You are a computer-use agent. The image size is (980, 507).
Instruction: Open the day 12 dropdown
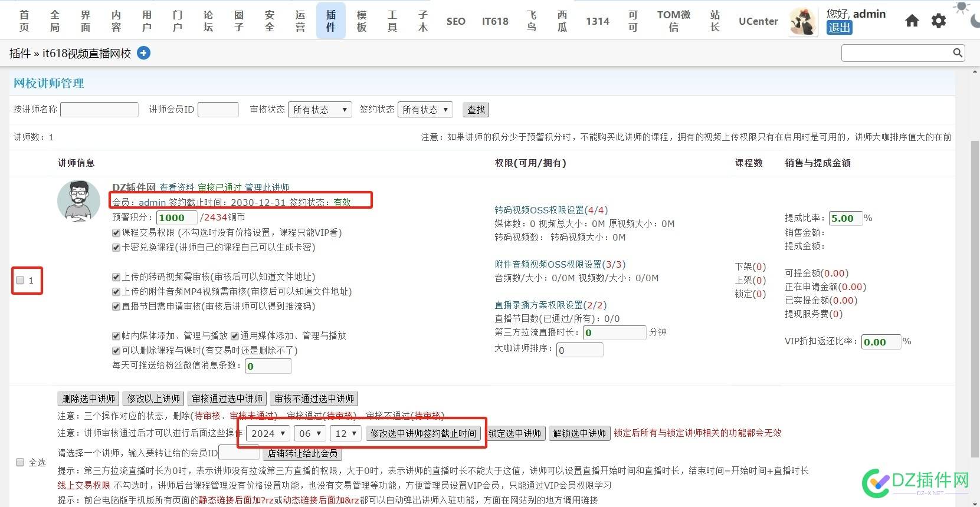(x=345, y=433)
